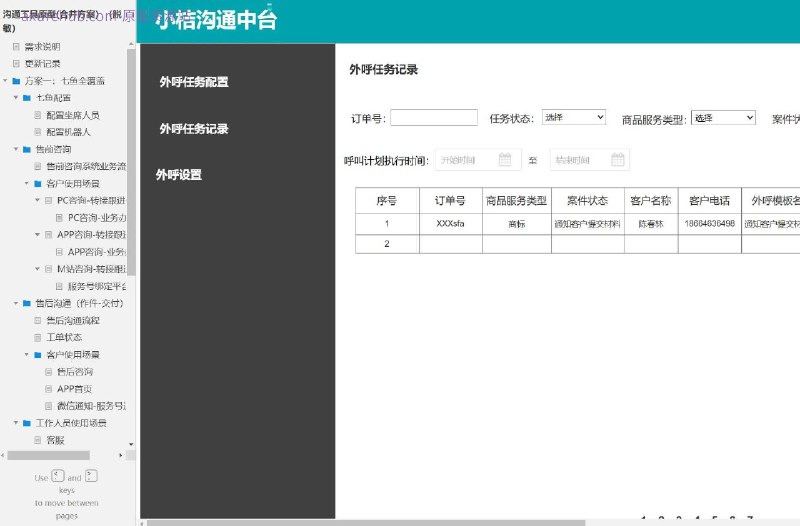
Task: Collapse the 售前咨询 folder arrow
Action: tap(16, 149)
